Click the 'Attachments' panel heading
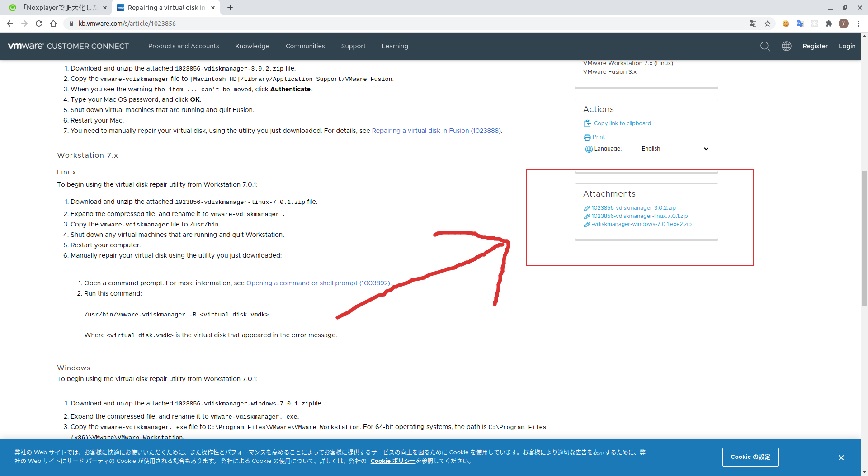This screenshot has width=868, height=476. 609,194
